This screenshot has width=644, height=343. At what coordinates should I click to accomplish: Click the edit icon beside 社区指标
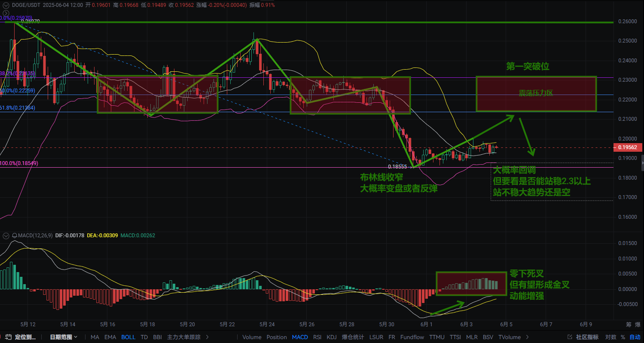(x=569, y=337)
